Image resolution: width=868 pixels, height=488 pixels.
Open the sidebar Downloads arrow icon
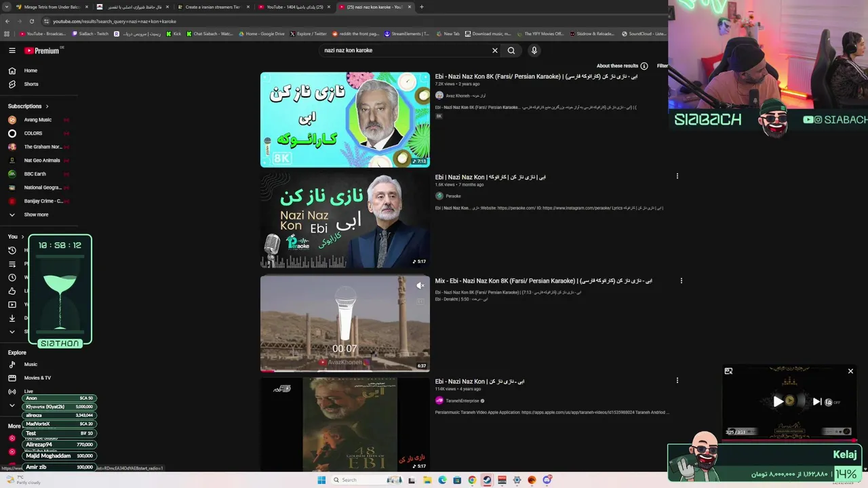click(12, 318)
